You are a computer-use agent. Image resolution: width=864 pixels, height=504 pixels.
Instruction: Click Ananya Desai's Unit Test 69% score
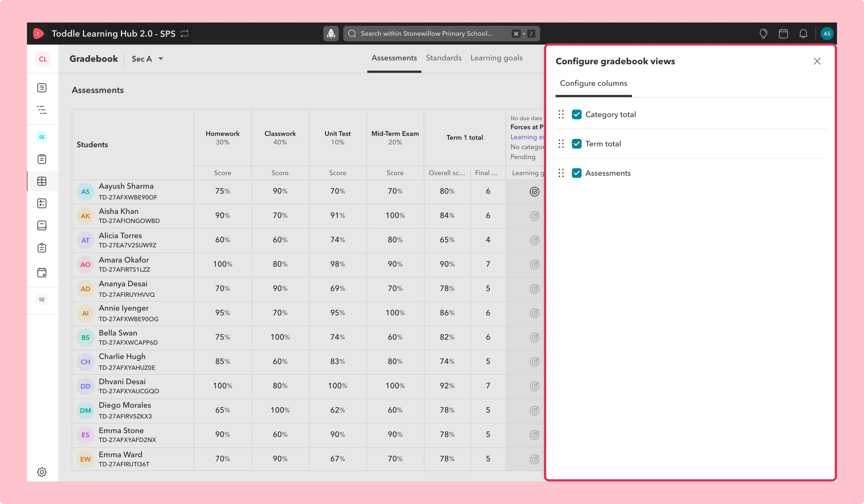tap(338, 289)
